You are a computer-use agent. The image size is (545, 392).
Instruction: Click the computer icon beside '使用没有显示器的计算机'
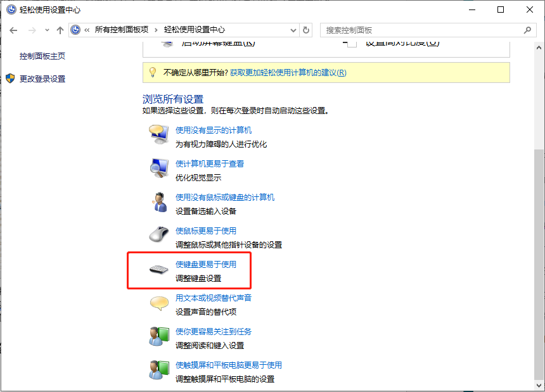tap(157, 134)
